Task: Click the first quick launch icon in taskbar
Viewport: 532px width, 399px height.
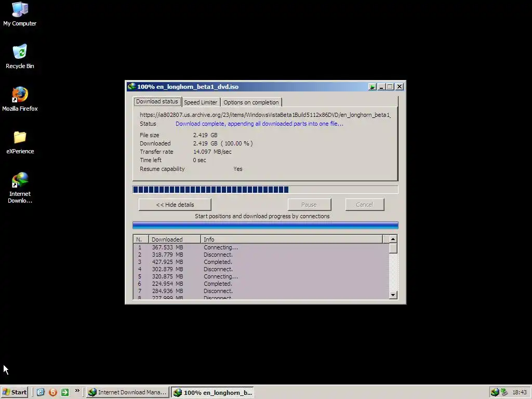Action: tap(41, 392)
